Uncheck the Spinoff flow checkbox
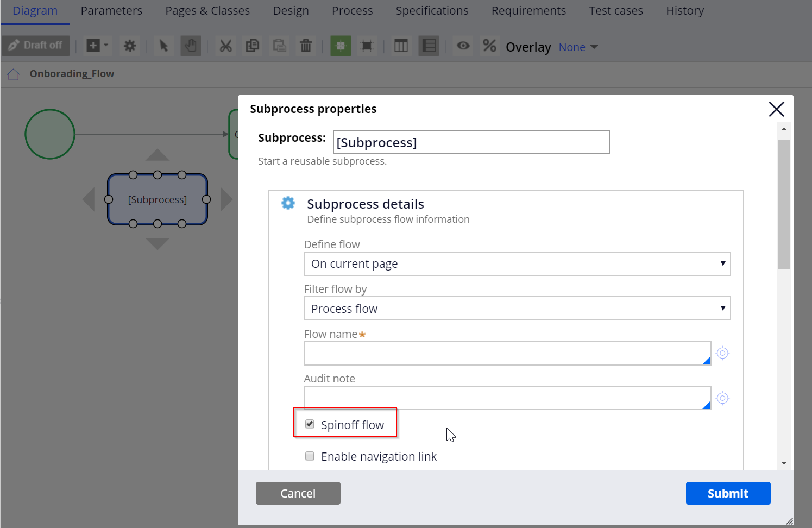 (x=310, y=424)
